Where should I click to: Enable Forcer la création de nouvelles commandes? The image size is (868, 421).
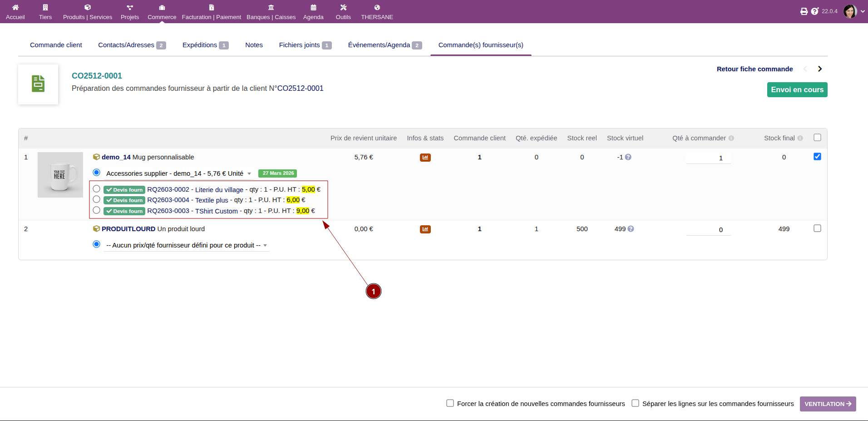pyautogui.click(x=450, y=403)
